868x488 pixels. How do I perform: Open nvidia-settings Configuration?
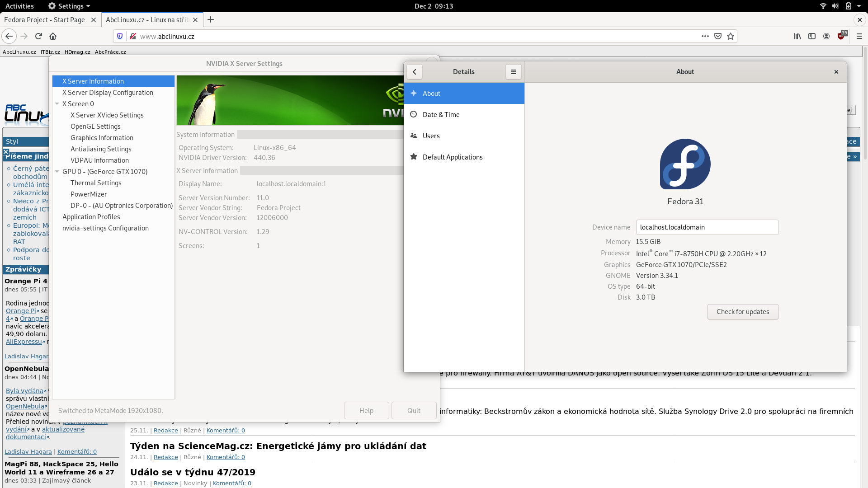click(x=105, y=228)
